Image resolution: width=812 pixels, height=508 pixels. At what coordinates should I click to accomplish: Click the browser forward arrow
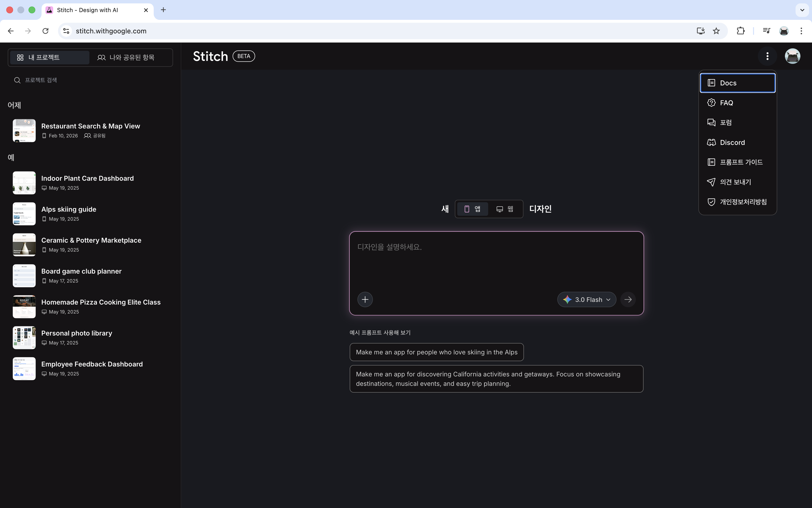pyautogui.click(x=28, y=31)
